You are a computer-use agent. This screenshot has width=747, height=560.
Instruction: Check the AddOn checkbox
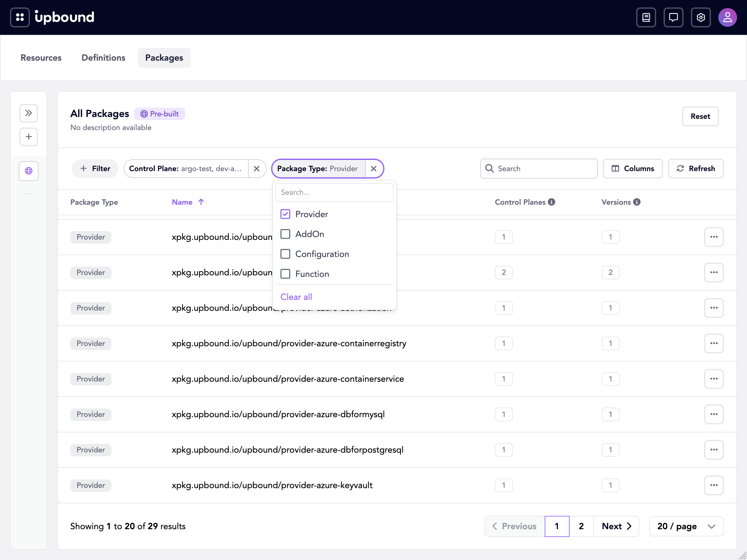(x=285, y=234)
